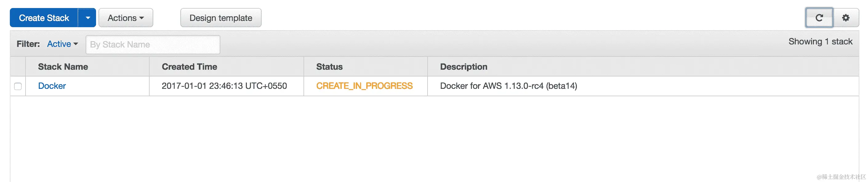Open the Design template tool
The width and height of the screenshot is (868, 182).
220,18
